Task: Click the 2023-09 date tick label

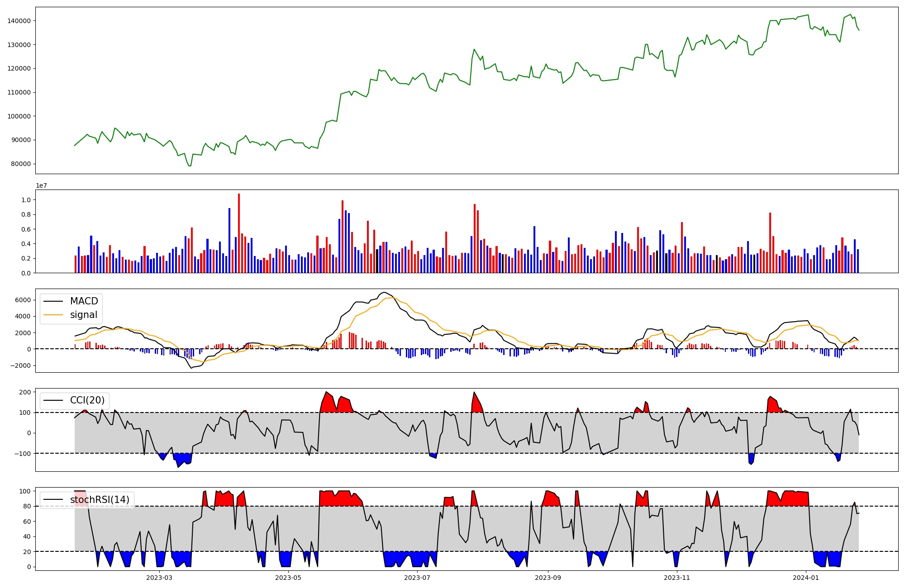Action: point(548,578)
